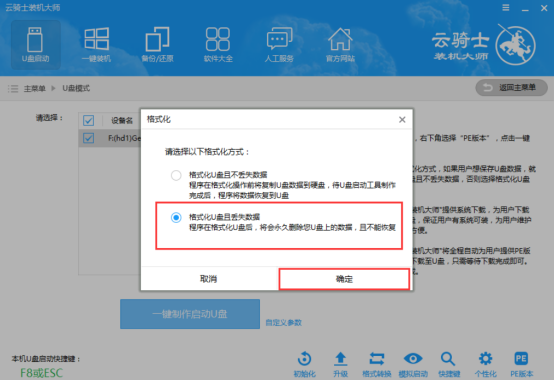Open the U盘启动 tab icon
554x381 pixels.
pos(35,45)
